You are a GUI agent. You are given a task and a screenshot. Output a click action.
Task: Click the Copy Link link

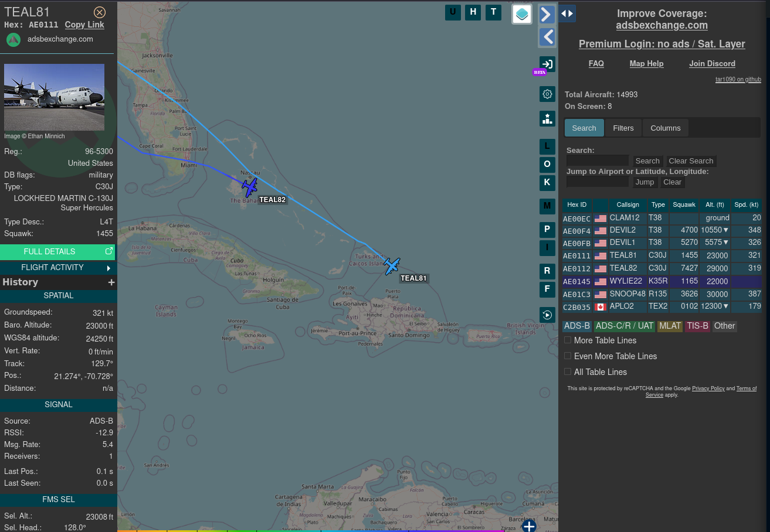(84, 25)
